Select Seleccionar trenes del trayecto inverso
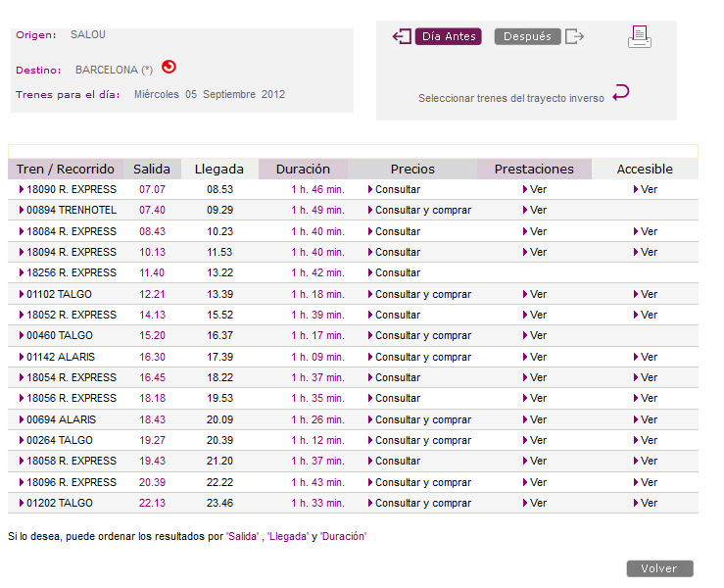724x588 pixels. (511, 98)
